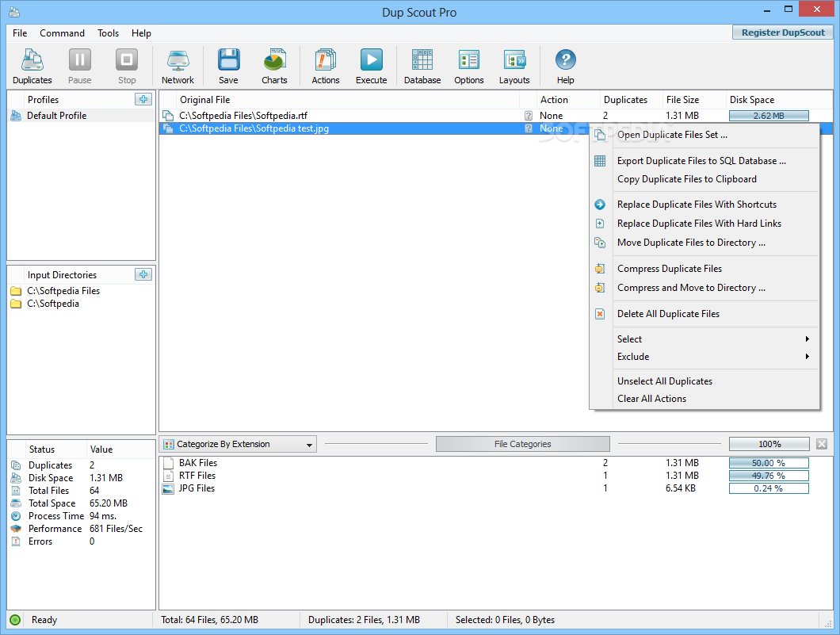Click the Help toolbar icon
The image size is (840, 635).
pyautogui.click(x=565, y=66)
